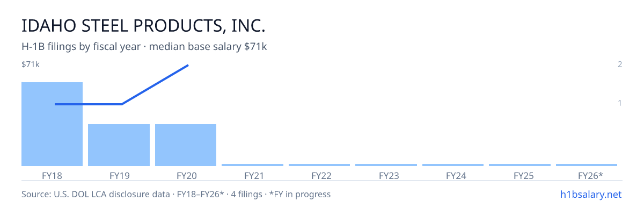Click the FY25 bar
The image size is (644, 215).
pyautogui.click(x=519, y=165)
